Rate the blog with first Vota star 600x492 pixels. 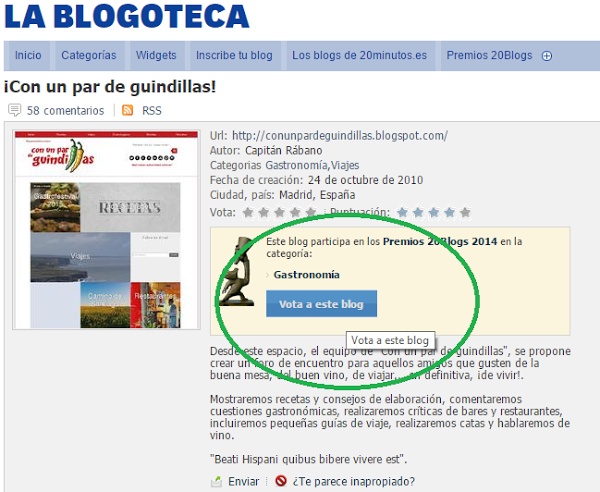coord(249,212)
